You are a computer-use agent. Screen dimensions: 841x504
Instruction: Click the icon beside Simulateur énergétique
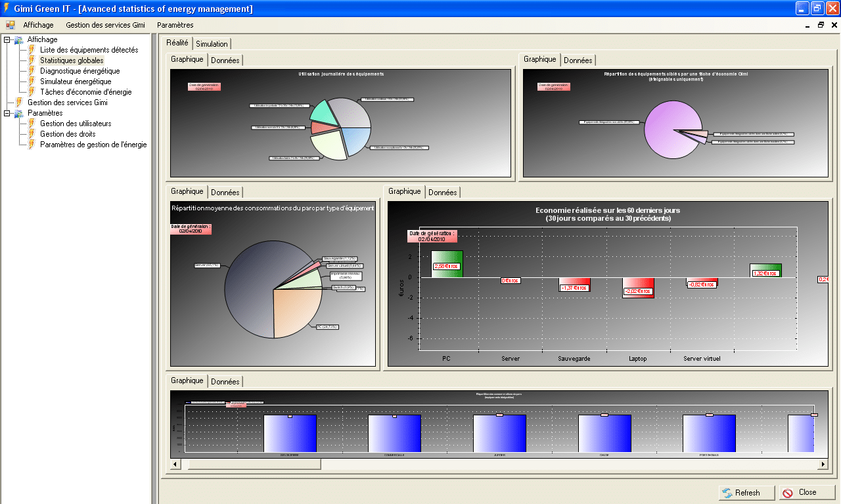point(32,81)
